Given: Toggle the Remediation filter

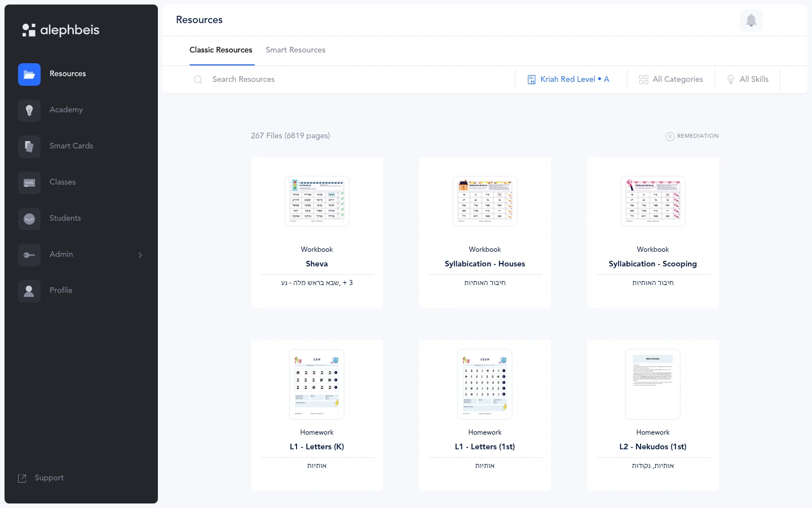Looking at the screenshot, I should click(x=692, y=136).
